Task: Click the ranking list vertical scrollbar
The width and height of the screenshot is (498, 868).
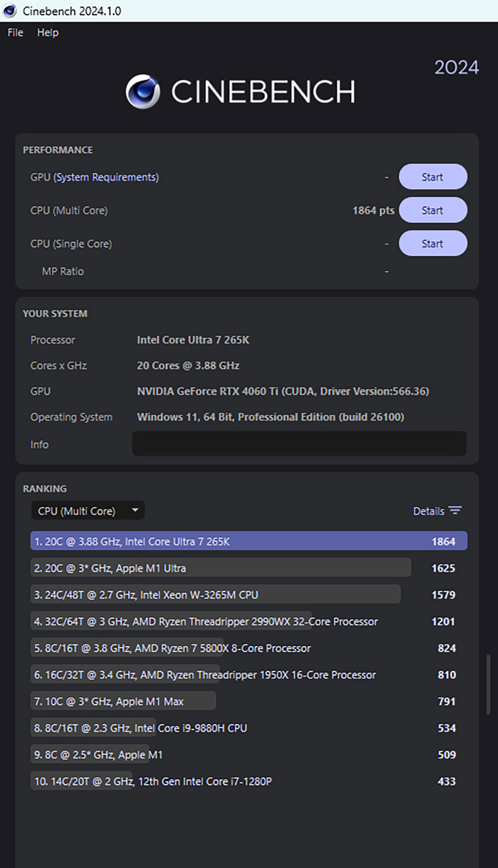Action: tap(488, 684)
